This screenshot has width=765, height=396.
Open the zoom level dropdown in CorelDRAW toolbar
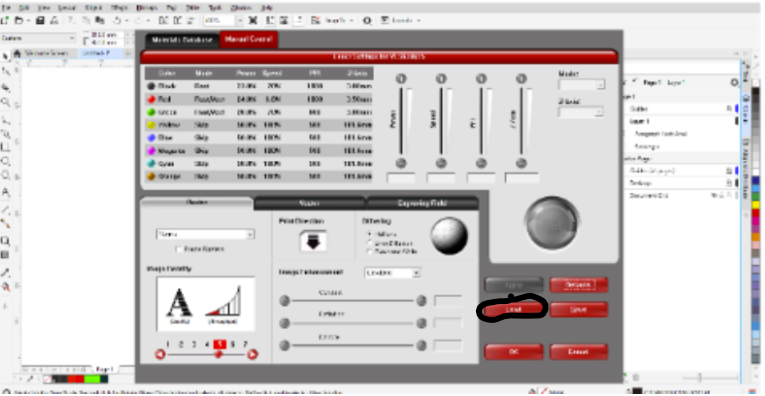(240, 20)
